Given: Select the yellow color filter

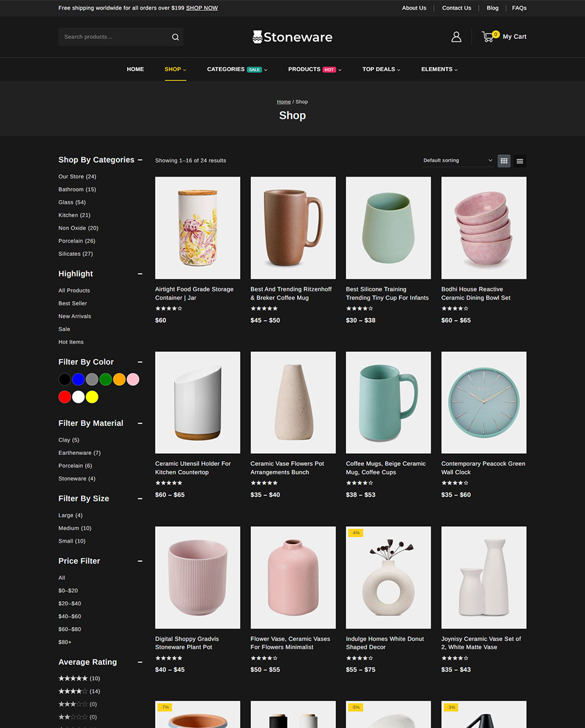Looking at the screenshot, I should pos(92,397).
